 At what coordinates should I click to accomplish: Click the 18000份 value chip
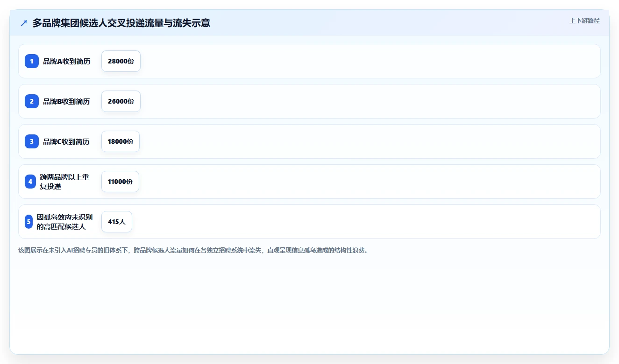[x=121, y=141]
